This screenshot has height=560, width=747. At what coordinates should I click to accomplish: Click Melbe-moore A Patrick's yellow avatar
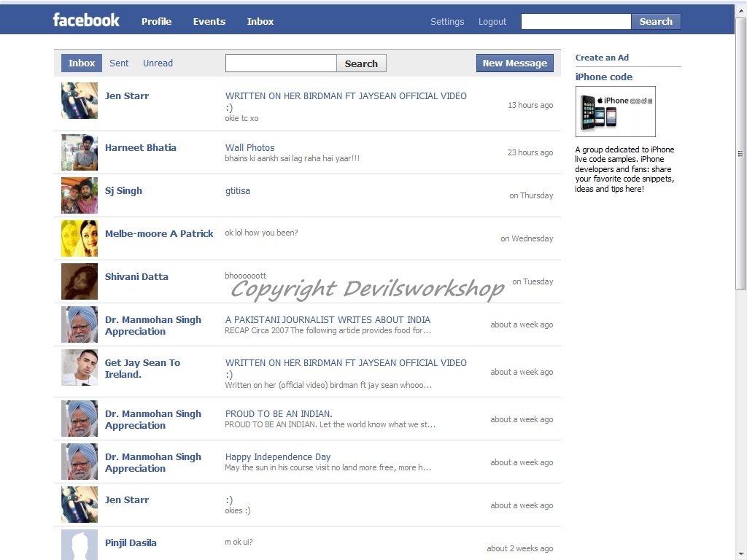(80, 238)
